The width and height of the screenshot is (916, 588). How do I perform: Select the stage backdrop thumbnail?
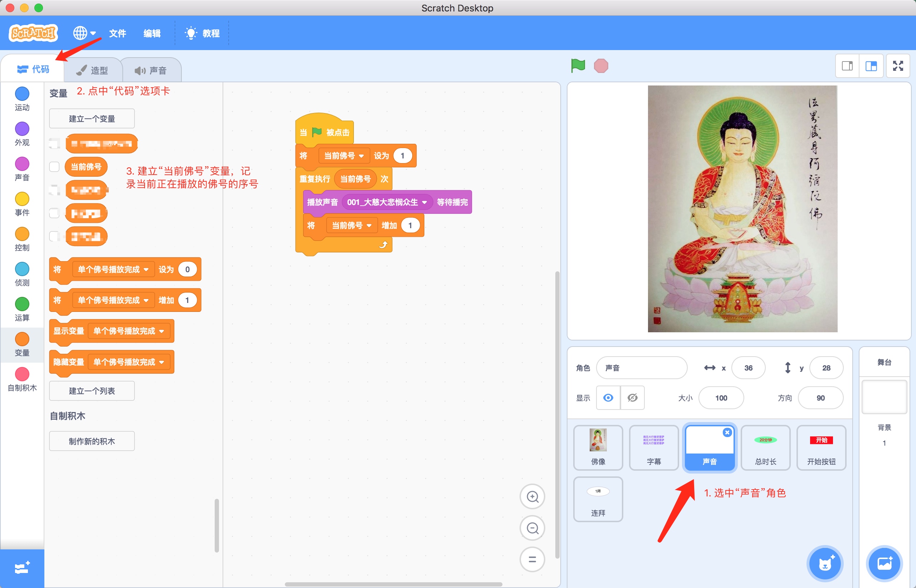click(x=884, y=397)
